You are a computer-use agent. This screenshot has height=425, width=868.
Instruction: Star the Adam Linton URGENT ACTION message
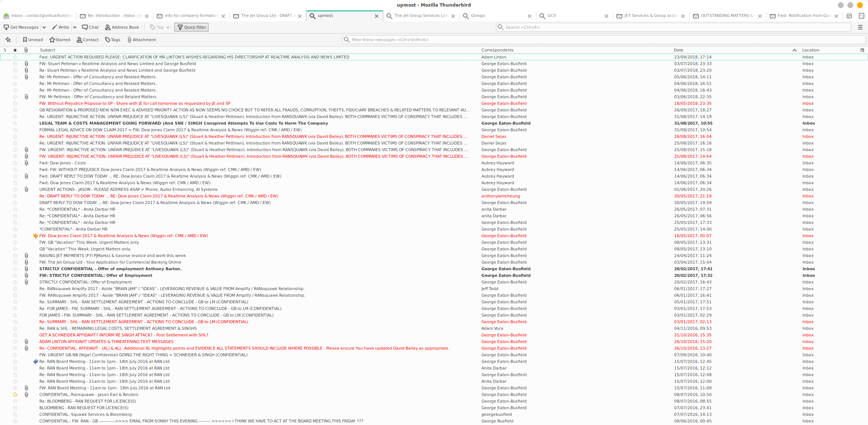coord(15,57)
